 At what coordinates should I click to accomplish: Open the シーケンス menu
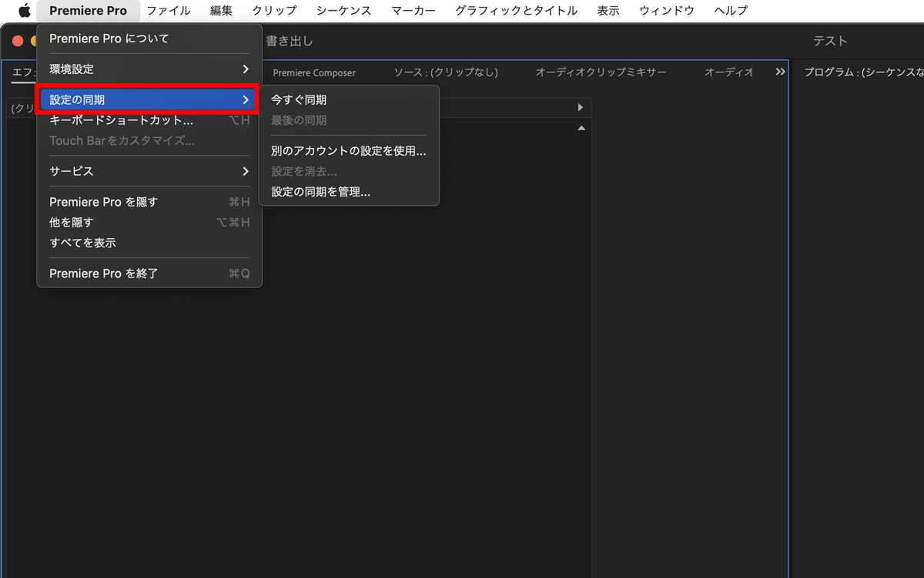click(x=343, y=11)
